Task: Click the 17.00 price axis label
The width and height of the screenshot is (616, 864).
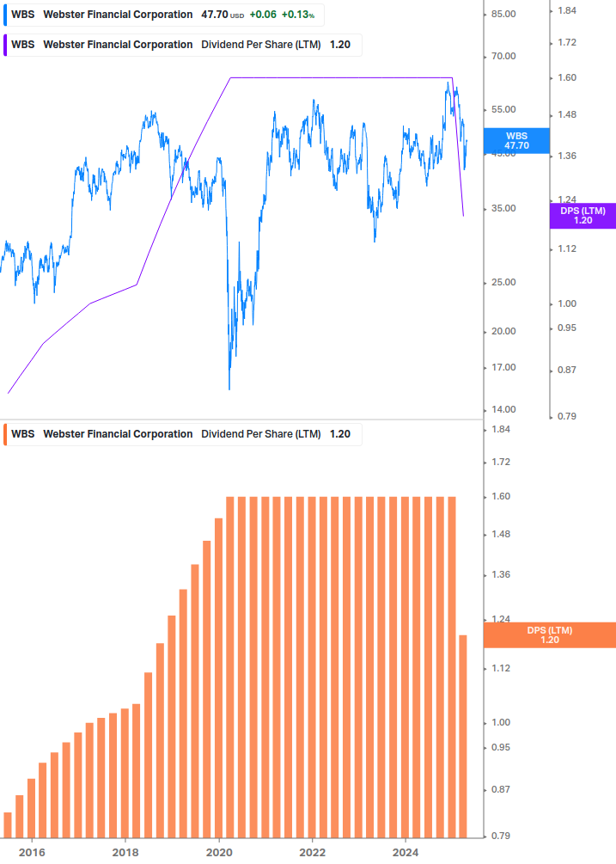Action: [x=503, y=368]
